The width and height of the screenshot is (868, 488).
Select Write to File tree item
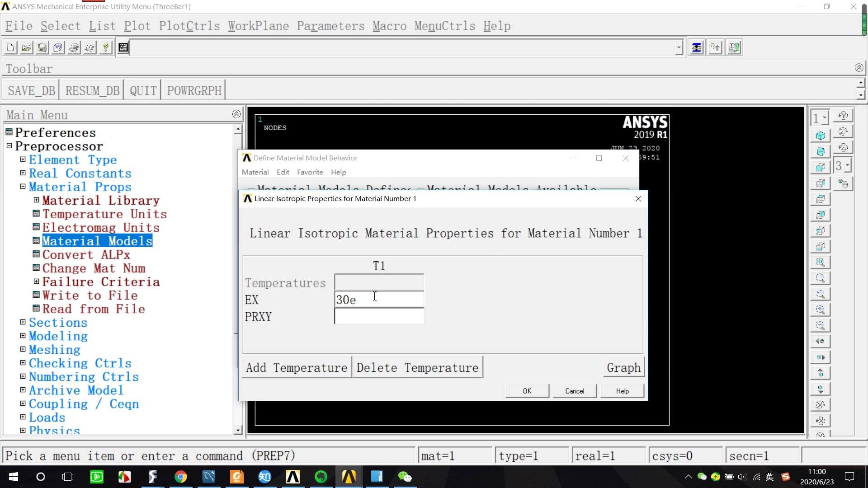tap(90, 296)
